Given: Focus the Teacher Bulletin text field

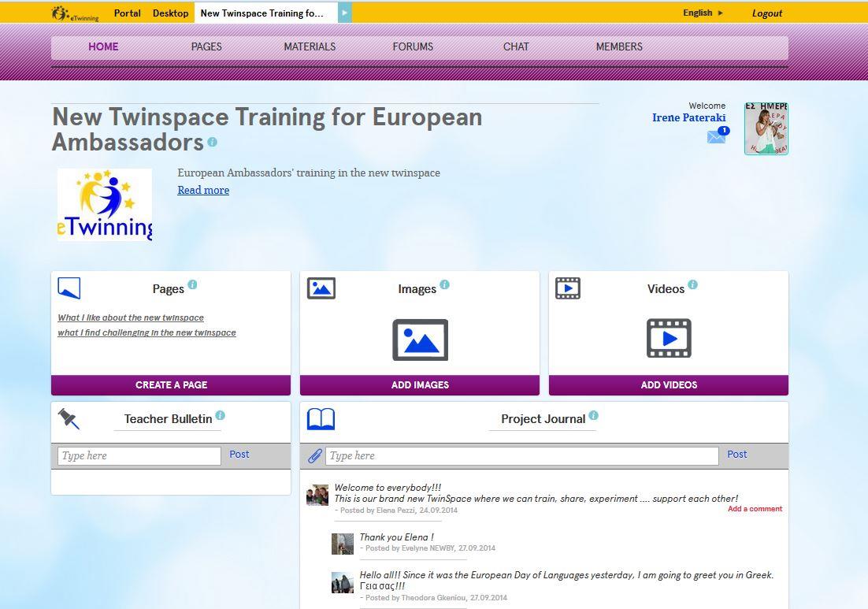Looking at the screenshot, I should click(139, 455).
